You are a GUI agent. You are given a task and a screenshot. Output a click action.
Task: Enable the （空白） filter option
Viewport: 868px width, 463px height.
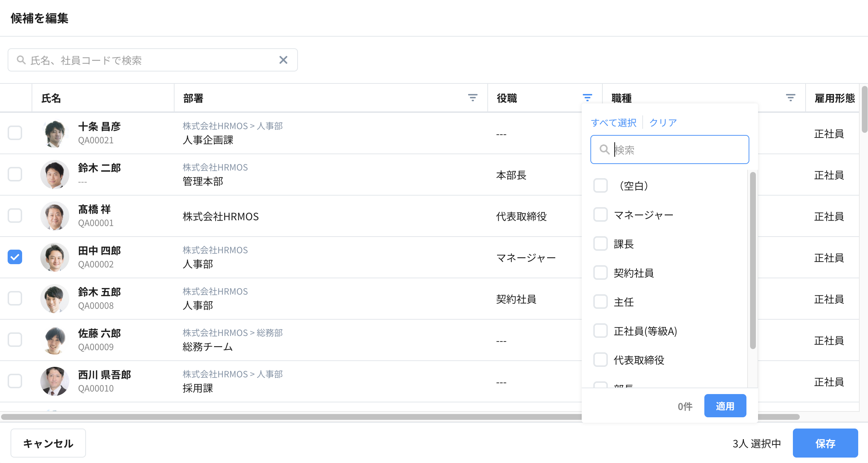[601, 185]
